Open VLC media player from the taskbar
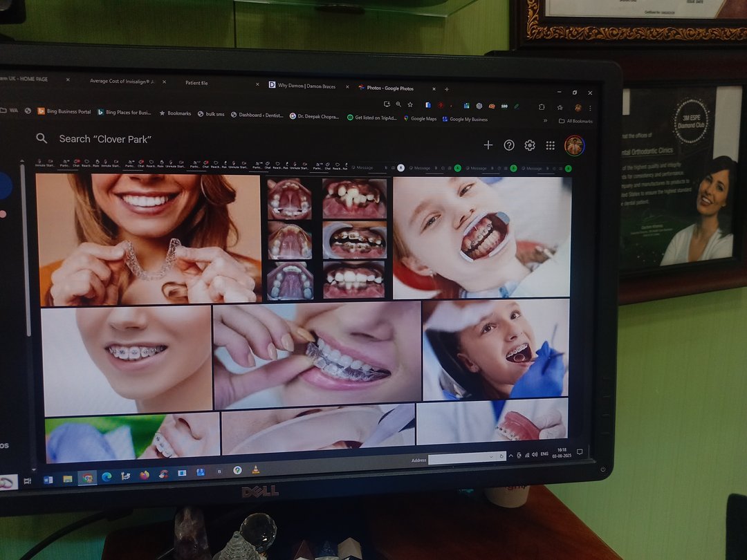 click(256, 469)
